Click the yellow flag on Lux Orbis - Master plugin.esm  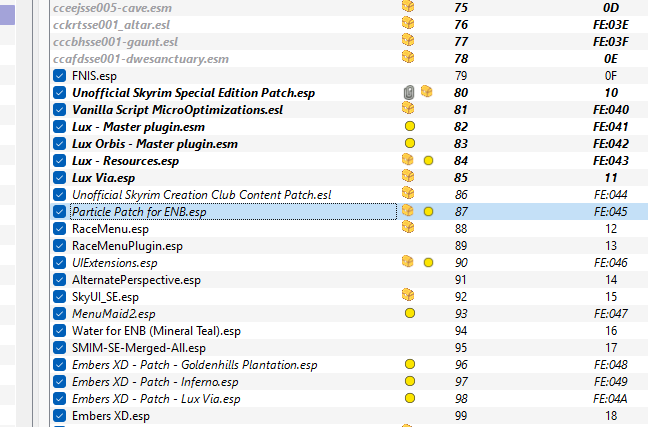coord(410,143)
